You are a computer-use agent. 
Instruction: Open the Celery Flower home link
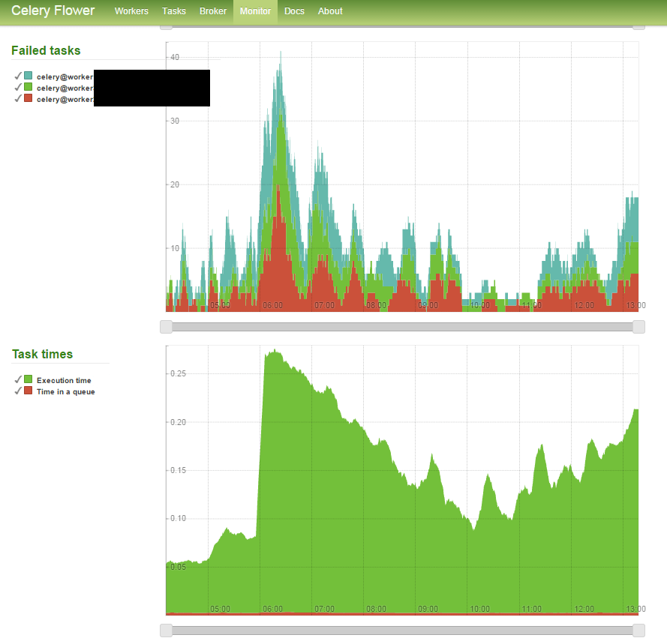53,10
